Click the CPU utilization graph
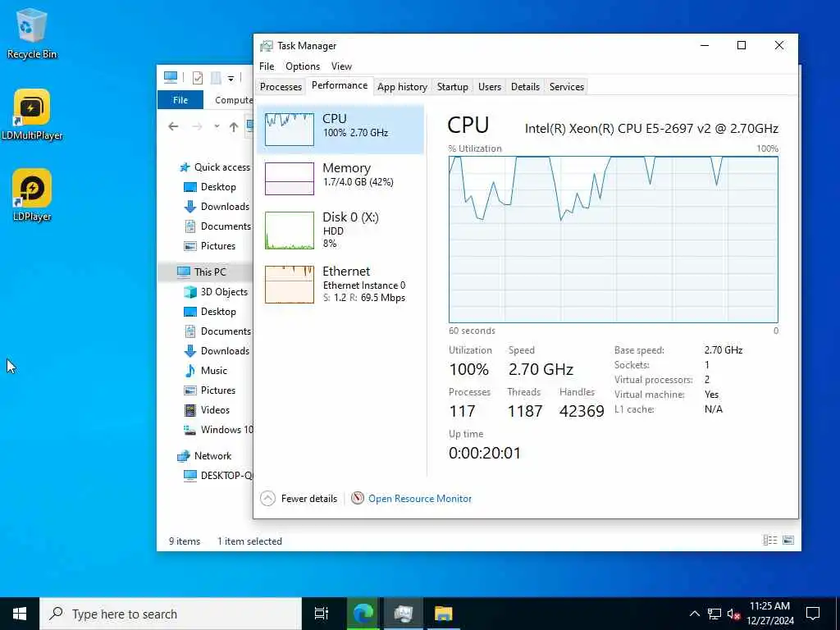Screen dimensions: 840x630 614,240
